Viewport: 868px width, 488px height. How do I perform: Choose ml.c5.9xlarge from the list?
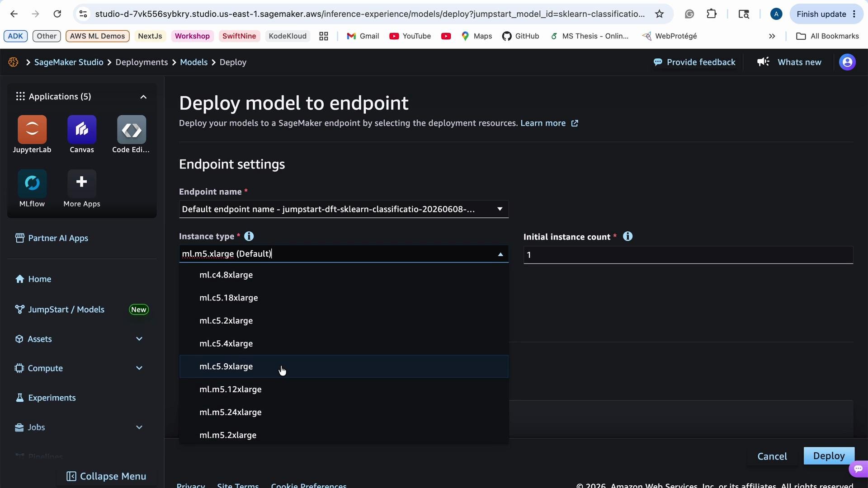(x=344, y=366)
